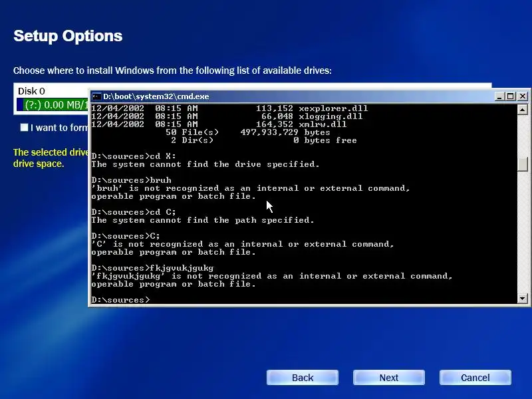
Task: Minimize the cmd.exe window
Action: pyautogui.click(x=499, y=96)
